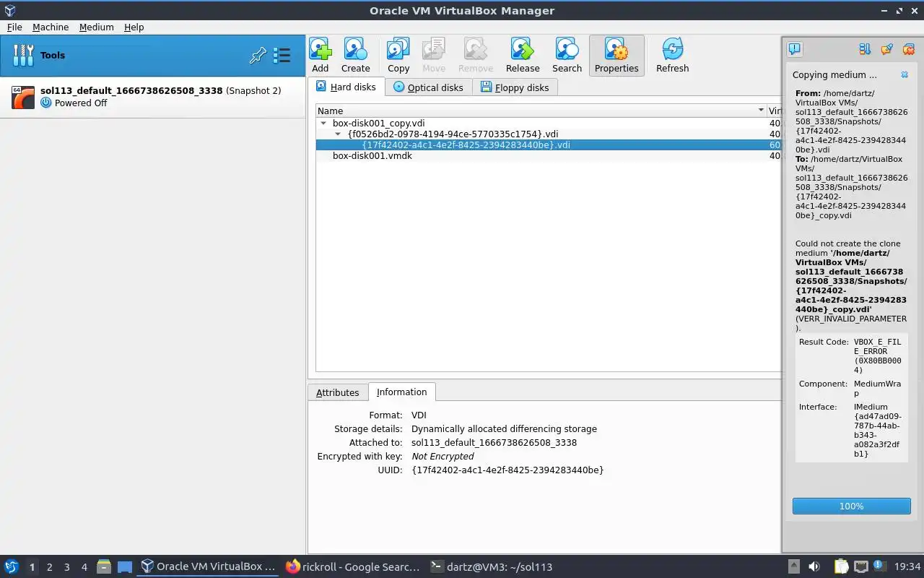Viewport: 924px width, 578px height.
Task: Select the box-disk001.vmdk row
Action: click(x=549, y=155)
